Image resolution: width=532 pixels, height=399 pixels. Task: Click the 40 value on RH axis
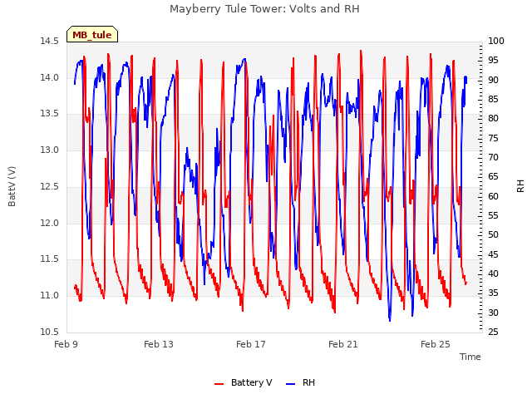click(493, 273)
